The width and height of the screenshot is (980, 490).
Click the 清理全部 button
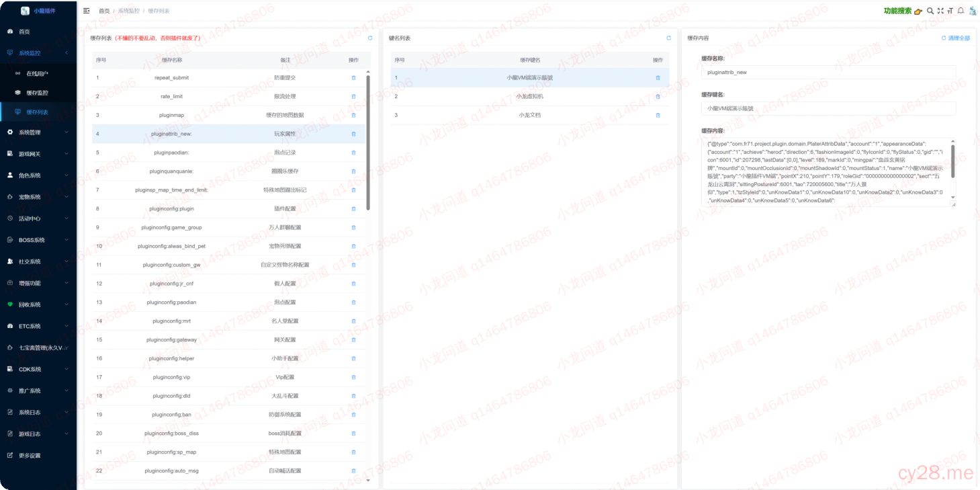(x=956, y=38)
